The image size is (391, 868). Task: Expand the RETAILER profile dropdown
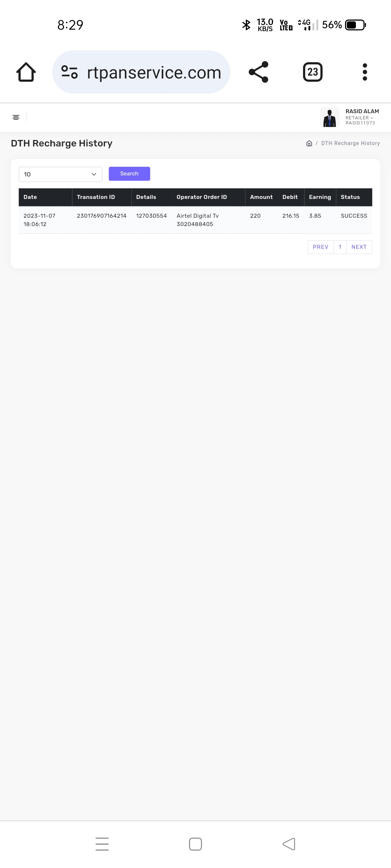359,118
